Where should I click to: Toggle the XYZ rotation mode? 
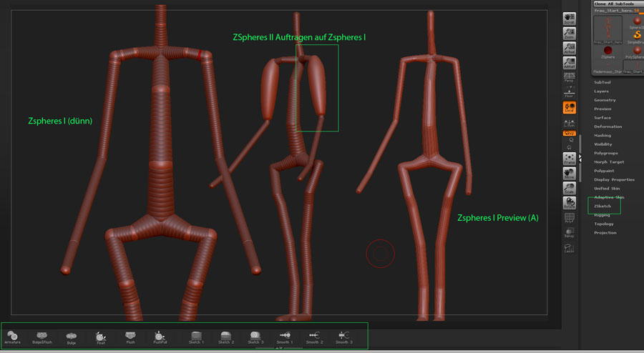pos(570,133)
